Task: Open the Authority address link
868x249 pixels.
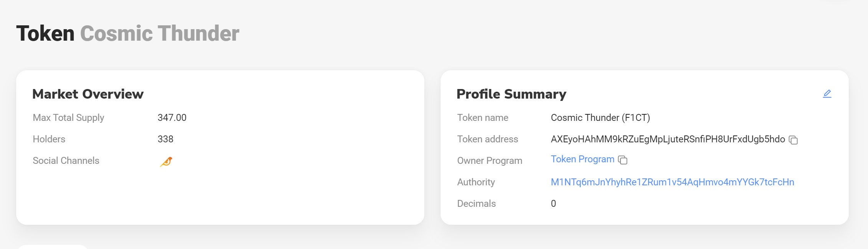Action: [672, 182]
